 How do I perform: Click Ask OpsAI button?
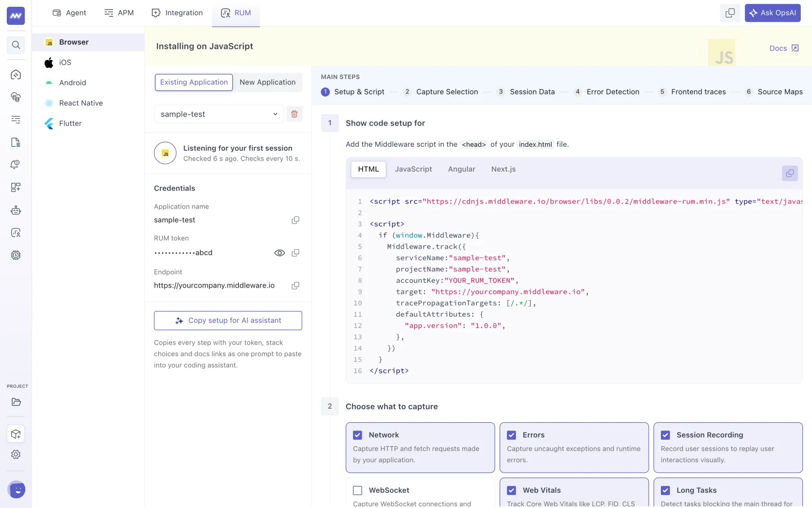(x=772, y=13)
